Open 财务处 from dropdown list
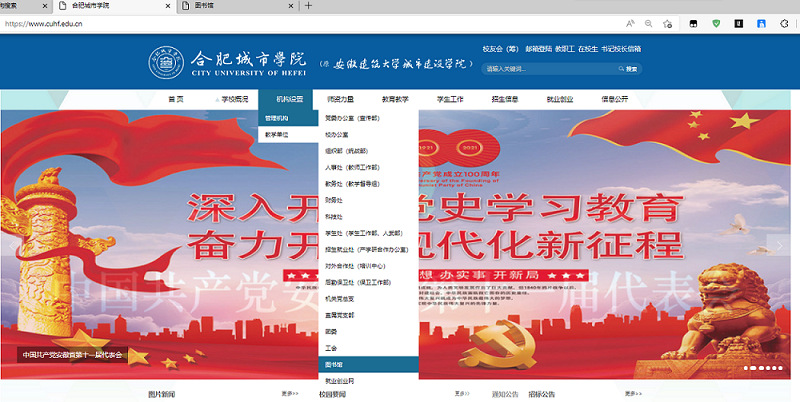The width and height of the screenshot is (800, 402). tap(368, 200)
